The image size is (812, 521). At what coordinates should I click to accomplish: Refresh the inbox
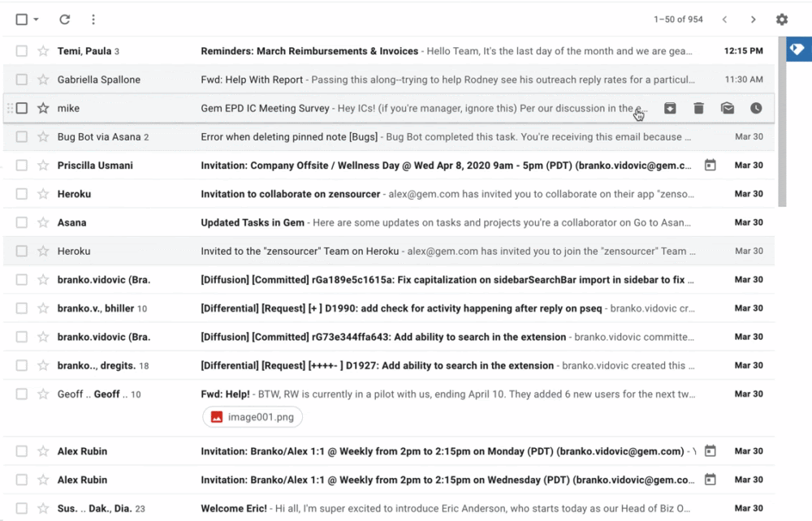(65, 19)
